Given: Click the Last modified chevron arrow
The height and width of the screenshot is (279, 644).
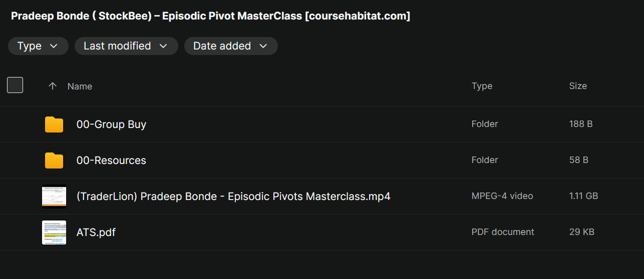Looking at the screenshot, I should tap(163, 46).
